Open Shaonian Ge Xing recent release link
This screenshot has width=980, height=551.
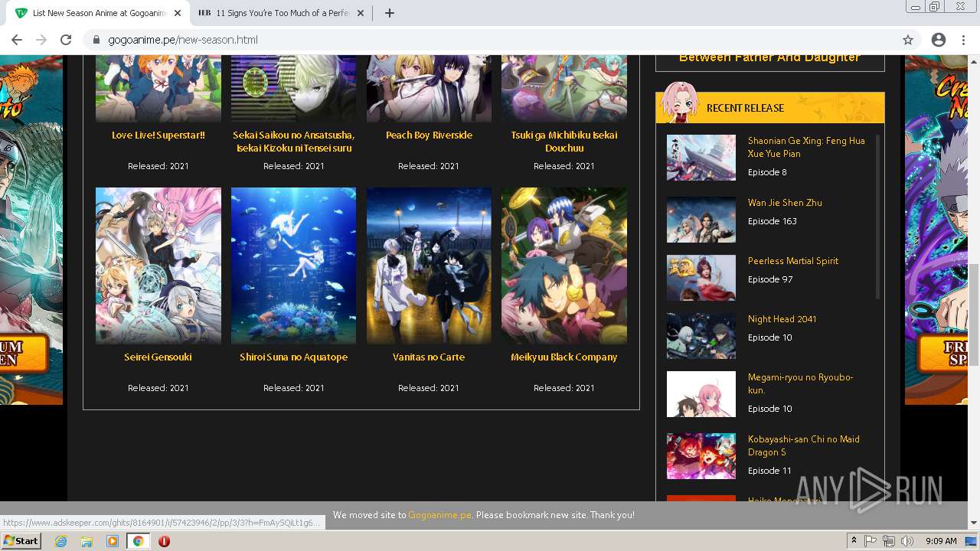806,147
